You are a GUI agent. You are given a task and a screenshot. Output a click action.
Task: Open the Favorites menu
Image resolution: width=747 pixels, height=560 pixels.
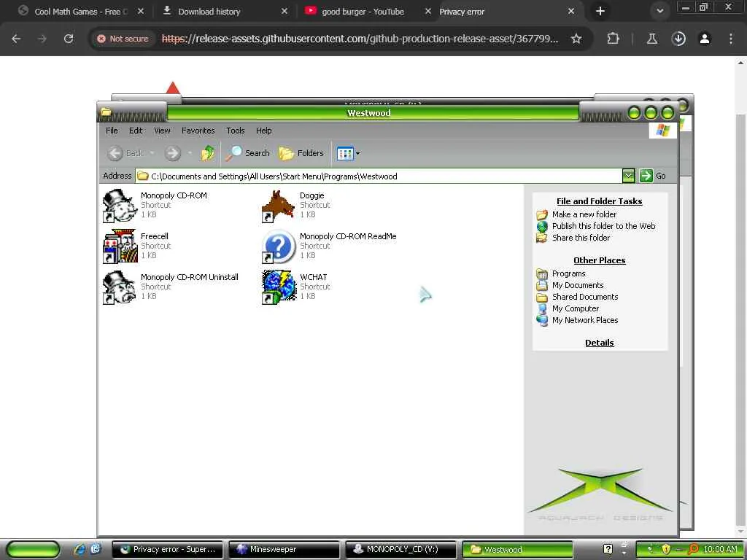[198, 131]
